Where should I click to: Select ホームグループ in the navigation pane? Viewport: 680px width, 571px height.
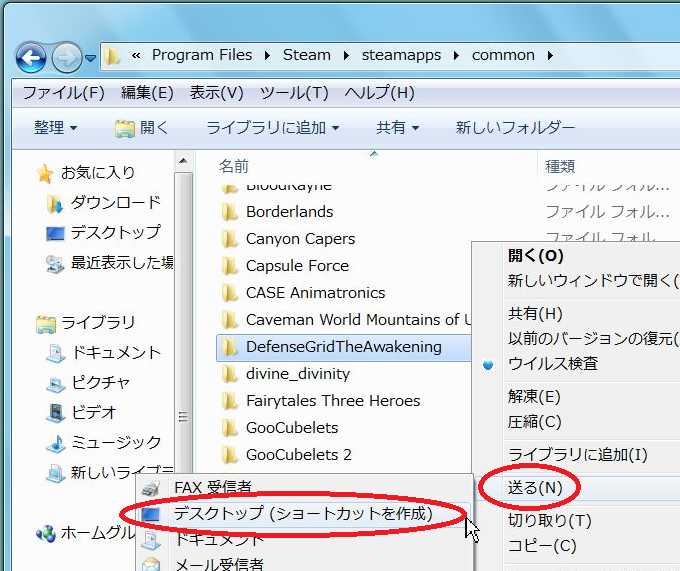point(86,533)
